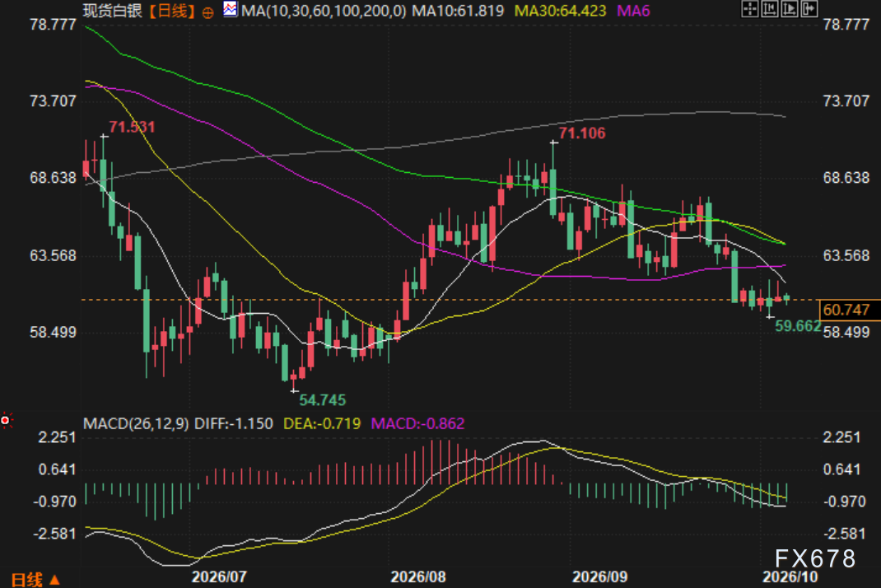Click the 【日线】 period label in the title
This screenshot has width=881, height=588.
[172, 11]
